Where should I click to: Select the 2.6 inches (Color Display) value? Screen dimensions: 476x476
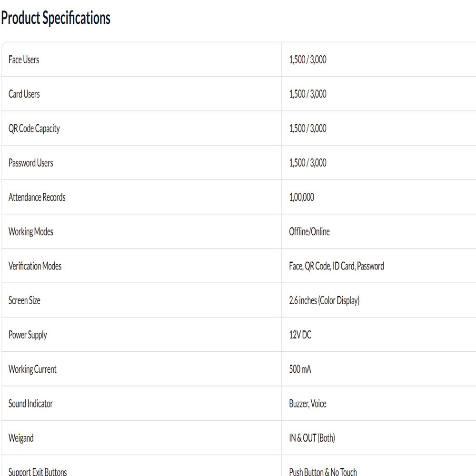(324, 300)
